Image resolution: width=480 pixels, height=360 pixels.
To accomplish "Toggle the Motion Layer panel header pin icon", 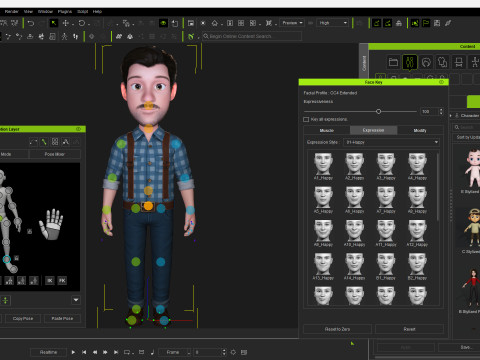I will tap(78, 129).
